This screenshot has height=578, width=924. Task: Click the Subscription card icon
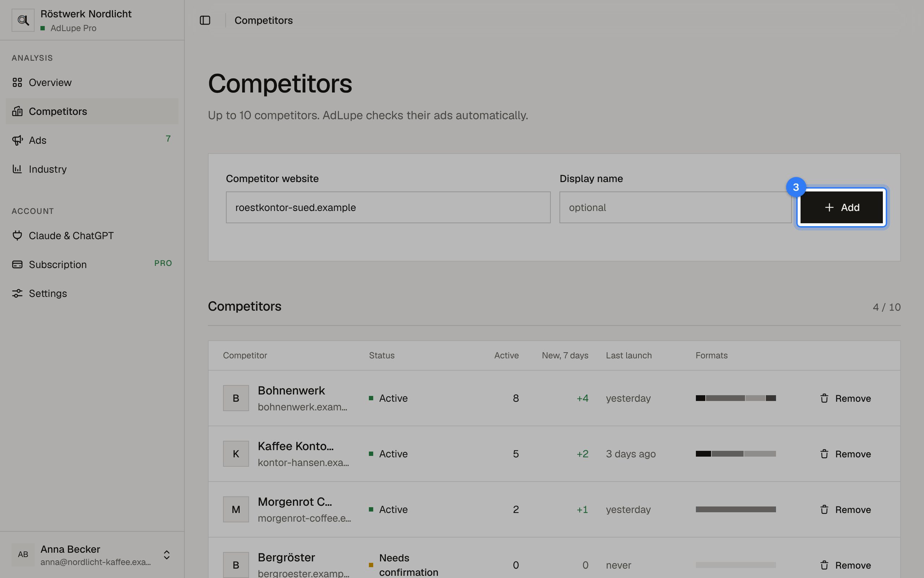(17, 264)
